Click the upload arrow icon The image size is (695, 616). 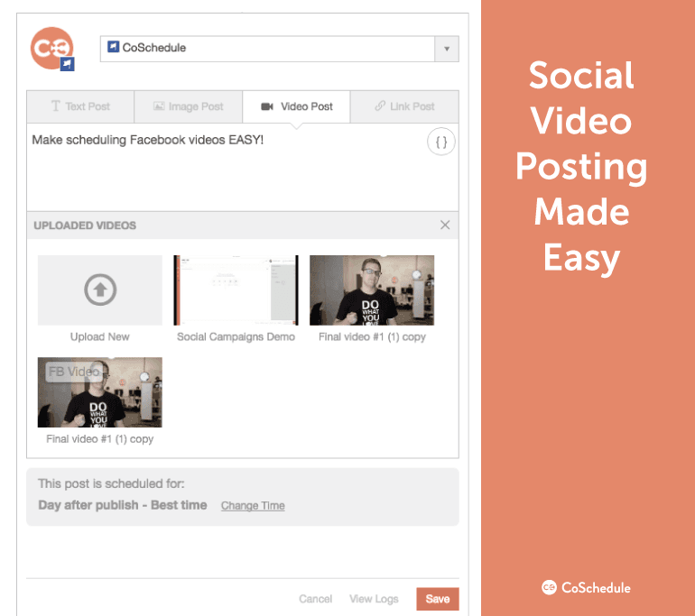[x=99, y=290]
